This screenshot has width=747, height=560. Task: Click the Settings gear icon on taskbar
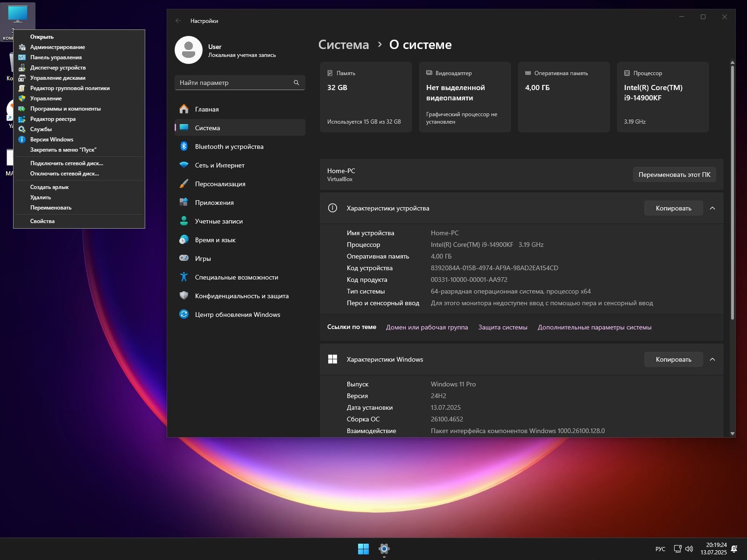(x=384, y=549)
